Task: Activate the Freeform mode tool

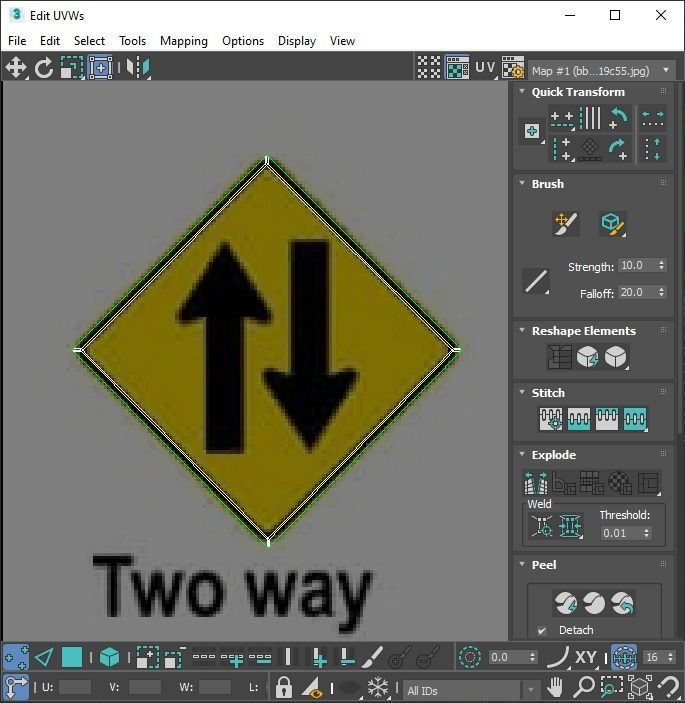Action: 100,68
